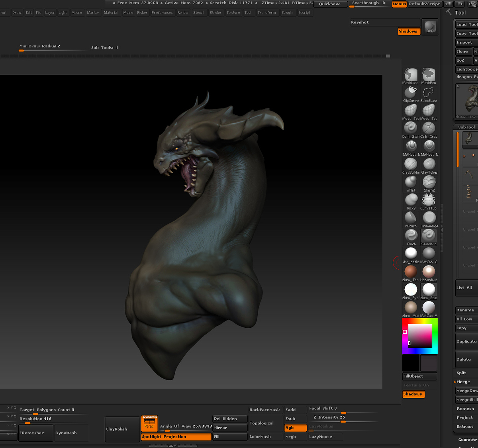Open the Preferences menu
Screen dimensions: 478x448
162,13
